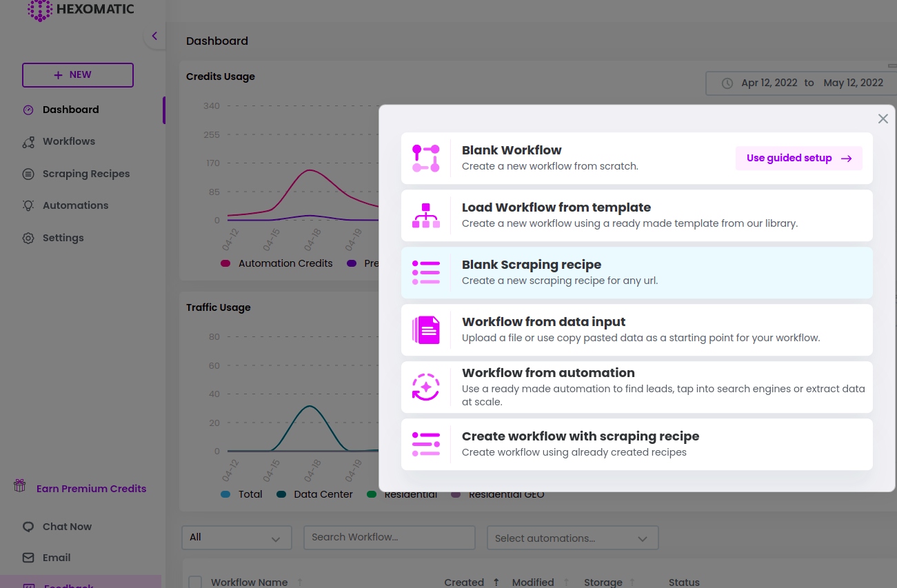Click the Chat Now speech bubble icon
This screenshot has width=897, height=588.
coord(28,527)
